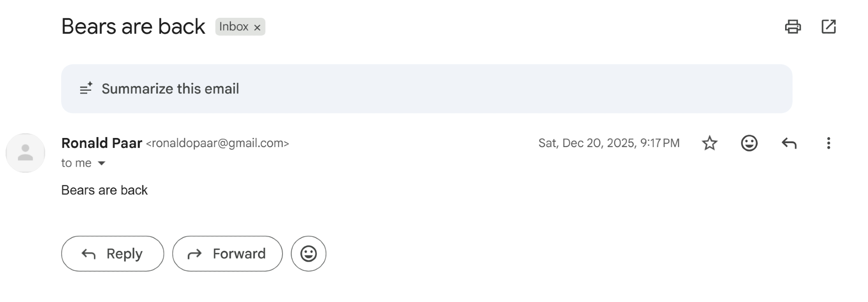Click the message timestamp Sat, Dec 20, 2025
The image size is (868, 302).
pos(609,143)
